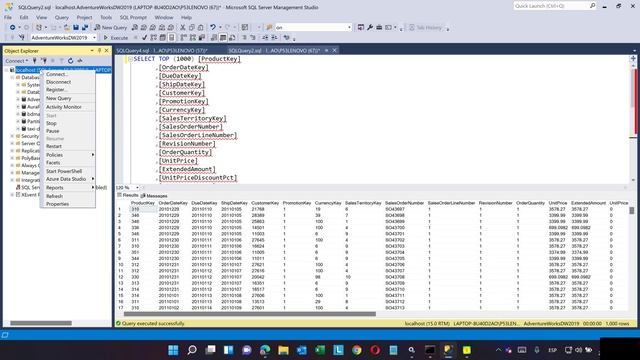
Task: Open the Tools menu
Action: pyautogui.click(x=106, y=17)
